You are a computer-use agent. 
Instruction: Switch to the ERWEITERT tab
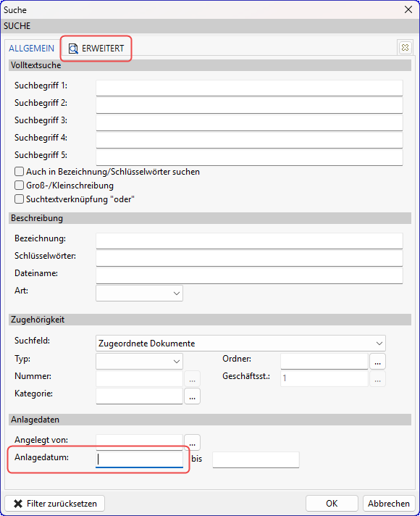click(96, 49)
